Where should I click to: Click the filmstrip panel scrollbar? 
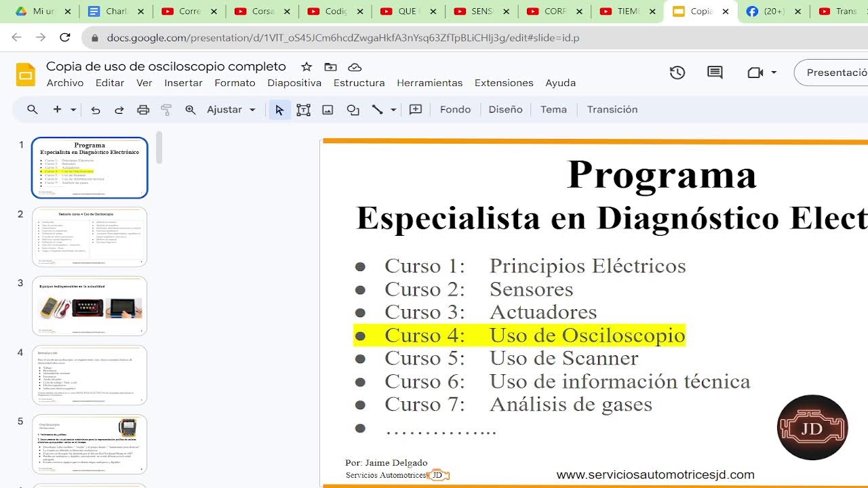(x=159, y=148)
